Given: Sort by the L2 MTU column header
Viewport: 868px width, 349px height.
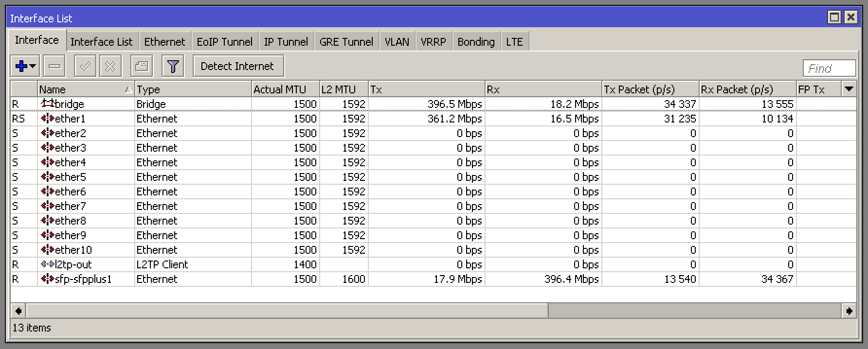Looking at the screenshot, I should click(344, 89).
